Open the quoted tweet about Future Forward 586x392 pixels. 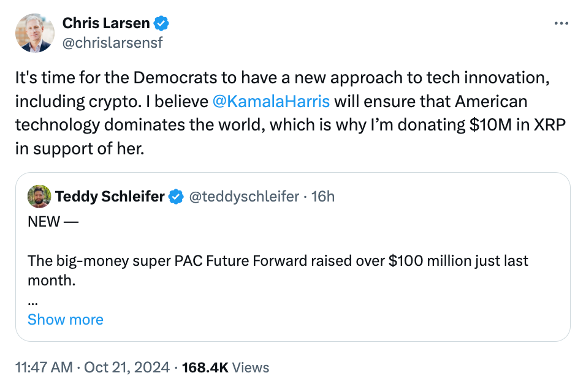pyautogui.click(x=292, y=257)
